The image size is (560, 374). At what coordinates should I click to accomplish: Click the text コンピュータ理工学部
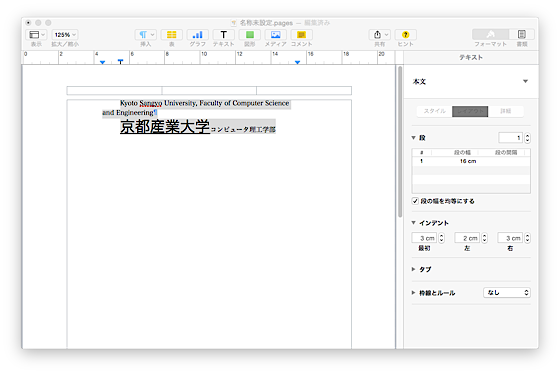[x=243, y=129]
